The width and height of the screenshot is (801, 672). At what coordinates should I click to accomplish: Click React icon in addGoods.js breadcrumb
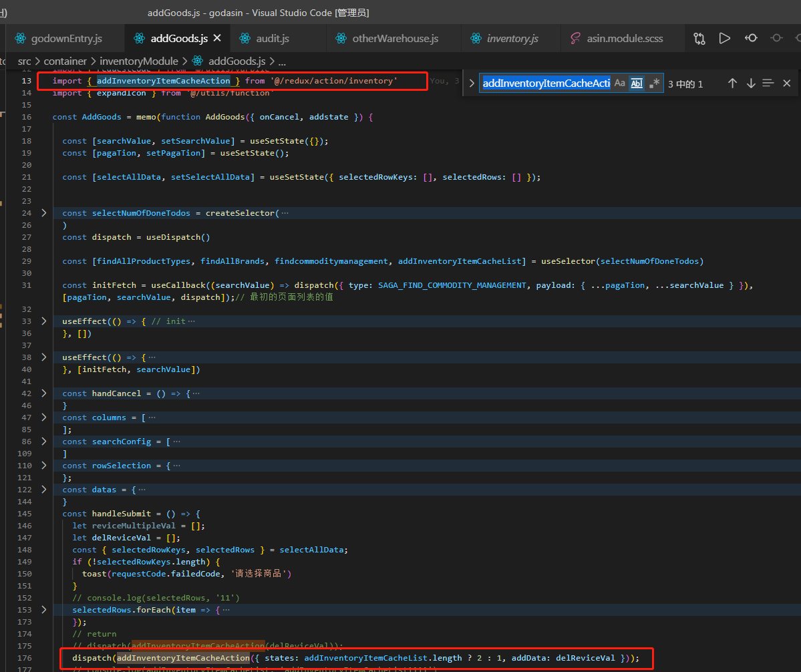[197, 61]
